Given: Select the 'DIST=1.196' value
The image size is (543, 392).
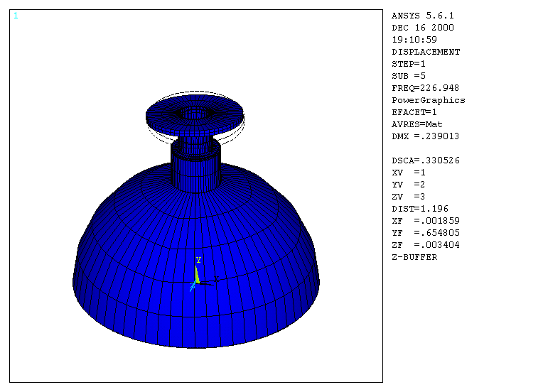Looking at the screenshot, I should [420, 209].
